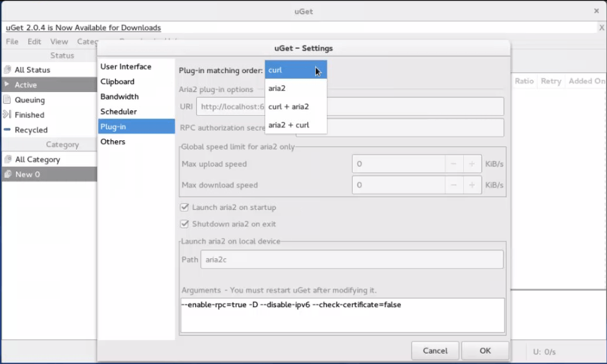Select Active status play icon

pos(6,84)
